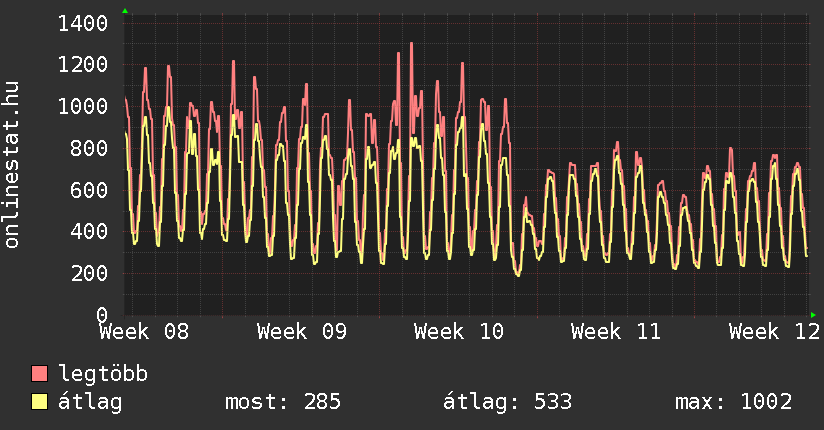Click the red legtöbb legend swatch

[x=40, y=375]
